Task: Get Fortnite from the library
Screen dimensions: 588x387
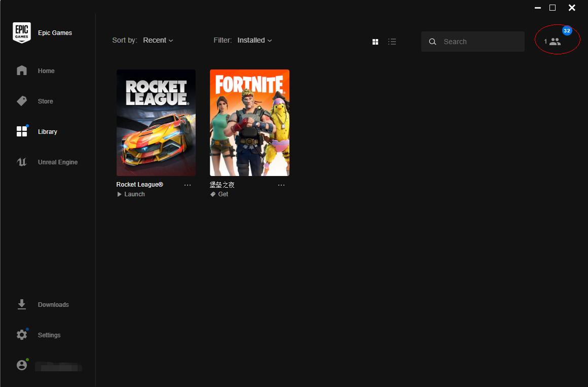Action: 219,194
